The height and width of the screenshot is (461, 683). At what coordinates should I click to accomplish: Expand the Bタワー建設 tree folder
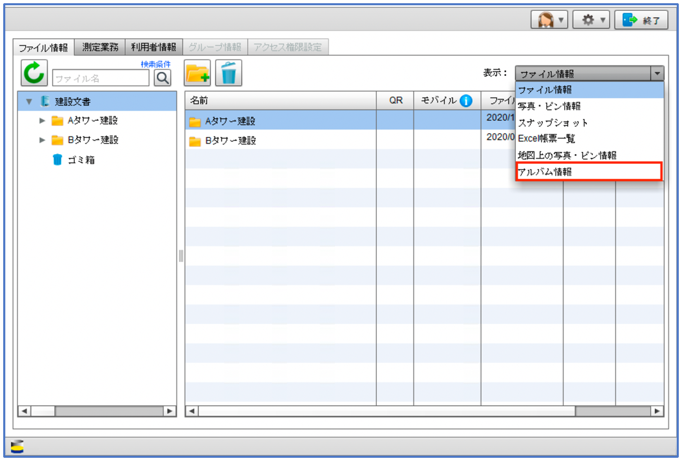[42, 140]
